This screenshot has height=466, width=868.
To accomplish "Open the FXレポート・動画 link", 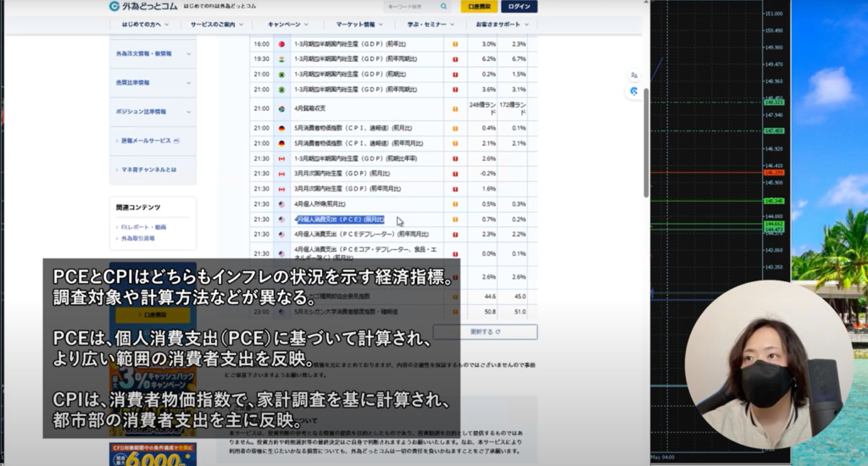I will 142,227.
